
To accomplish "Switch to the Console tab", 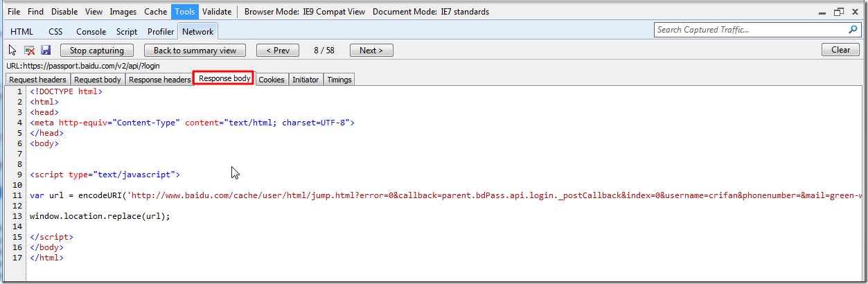I will pos(91,31).
